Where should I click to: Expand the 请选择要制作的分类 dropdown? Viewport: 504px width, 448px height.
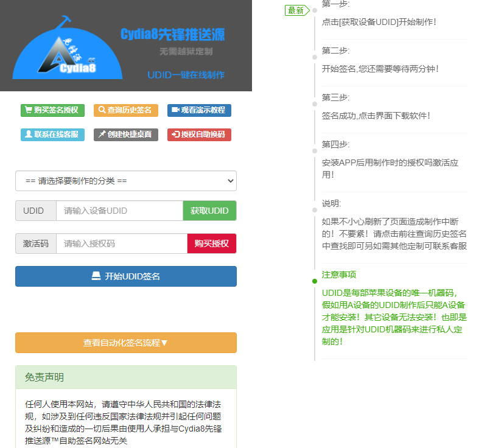coord(126,181)
